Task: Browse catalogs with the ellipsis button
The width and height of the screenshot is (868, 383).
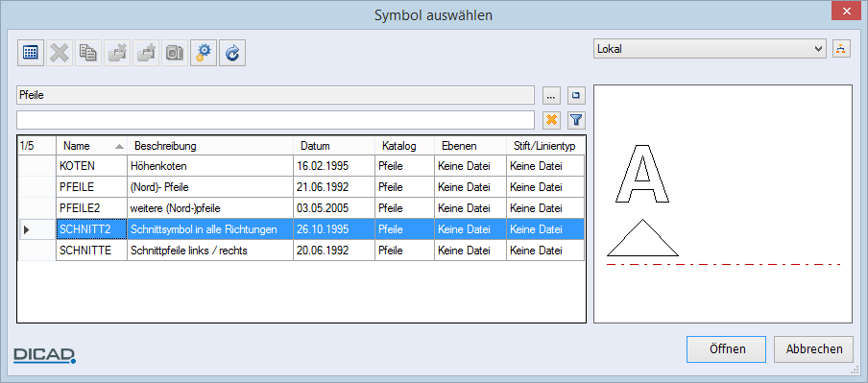Action: 551,95
